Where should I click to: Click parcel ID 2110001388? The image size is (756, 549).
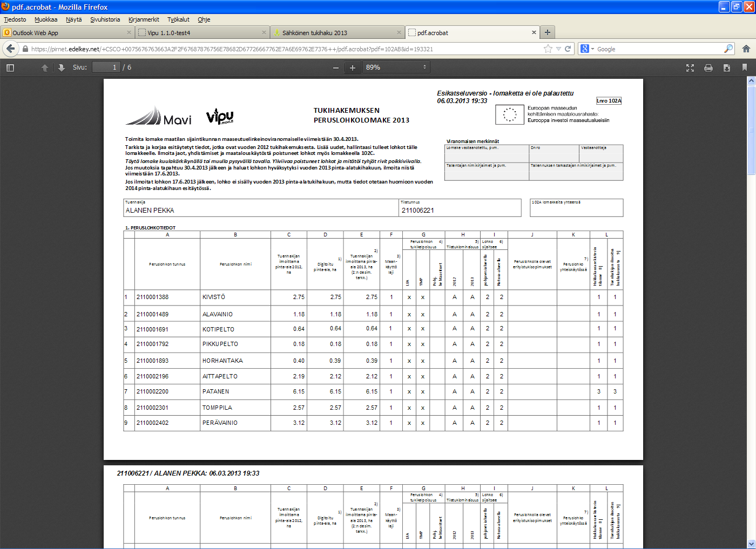(x=153, y=297)
